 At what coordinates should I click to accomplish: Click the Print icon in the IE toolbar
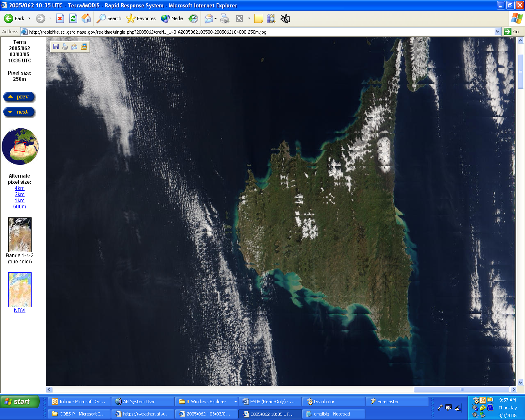pyautogui.click(x=225, y=18)
